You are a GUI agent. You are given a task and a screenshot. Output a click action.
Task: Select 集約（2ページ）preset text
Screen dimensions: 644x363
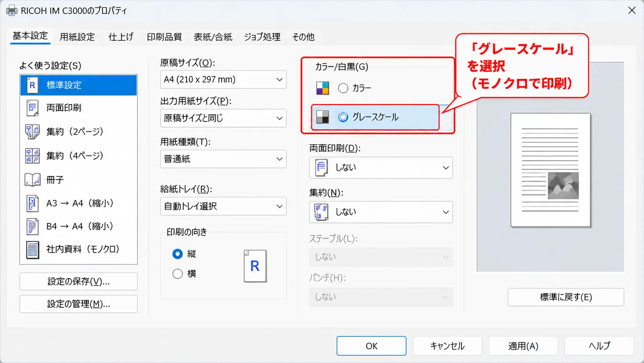click(75, 132)
